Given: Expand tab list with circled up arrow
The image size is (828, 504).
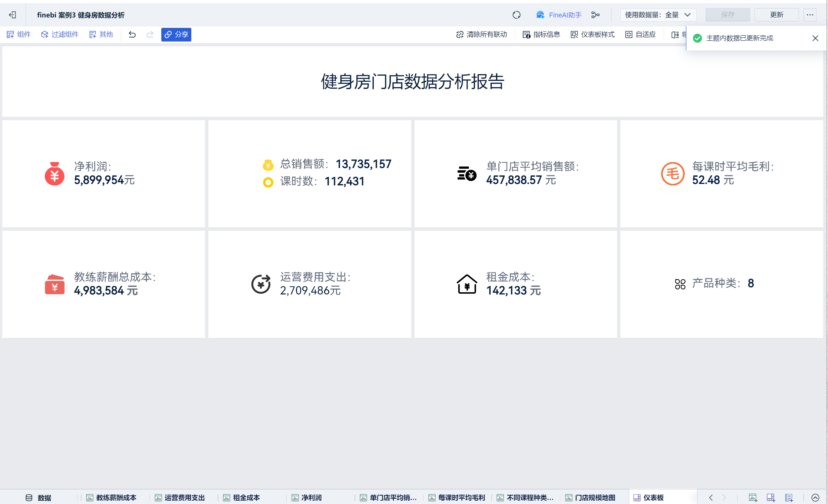Looking at the screenshot, I should (815, 498).
